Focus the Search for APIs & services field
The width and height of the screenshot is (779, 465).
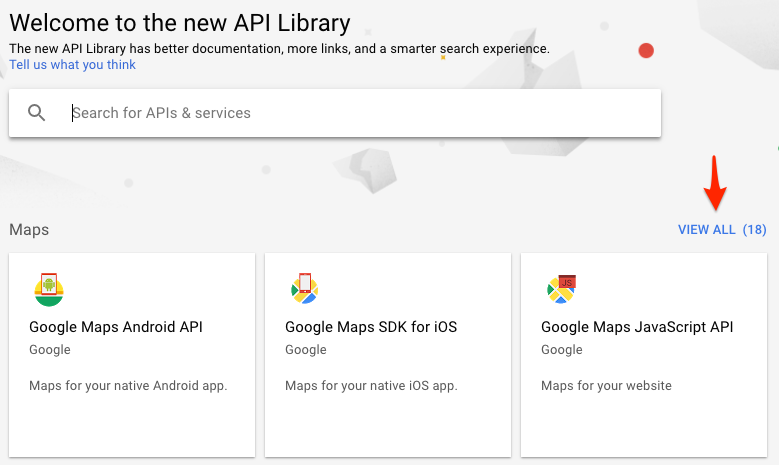click(x=360, y=113)
